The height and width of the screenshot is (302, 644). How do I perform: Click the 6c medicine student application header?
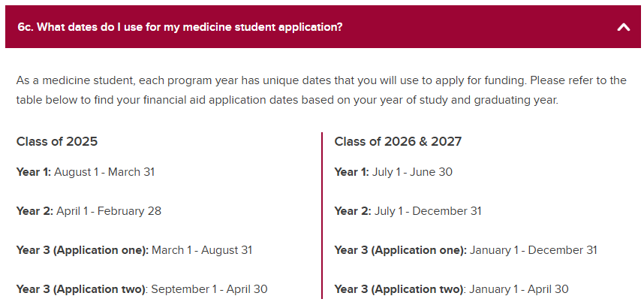pyautogui.click(x=323, y=27)
